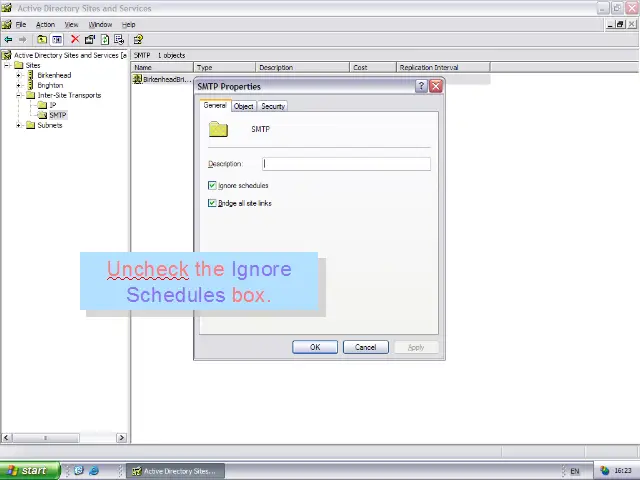Click the Up one level folder icon
The width and height of the screenshot is (640, 480).
click(41, 40)
